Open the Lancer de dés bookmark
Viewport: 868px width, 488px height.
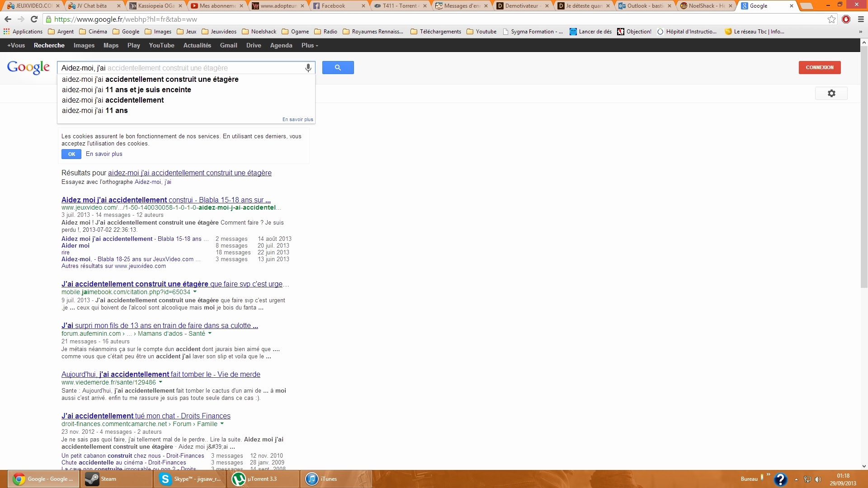tap(590, 32)
